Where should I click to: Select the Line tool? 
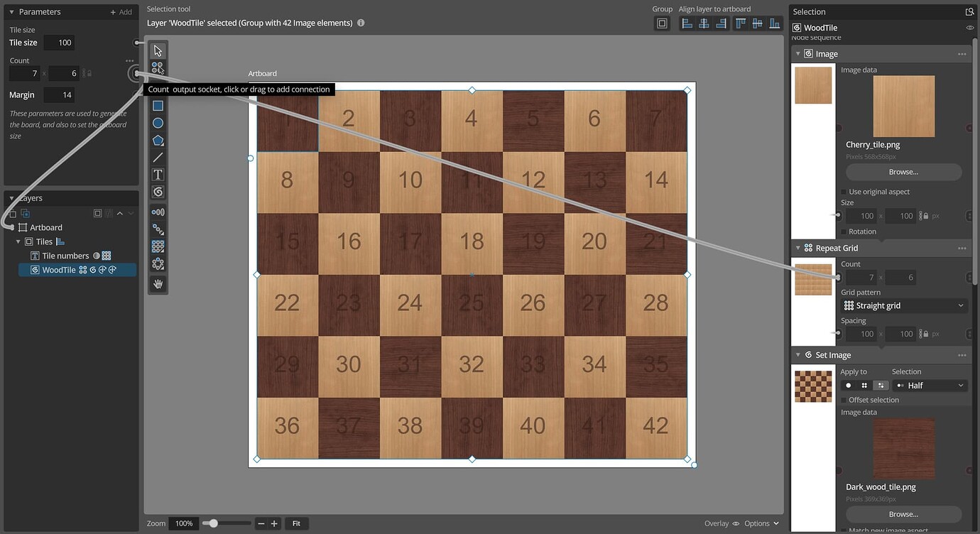[x=157, y=157]
